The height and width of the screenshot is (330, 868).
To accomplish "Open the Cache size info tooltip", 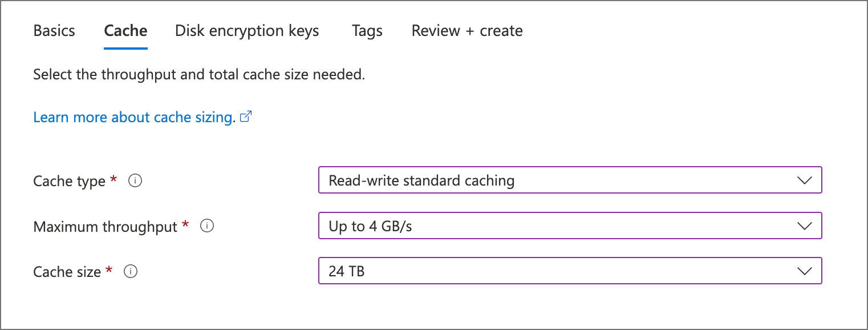I will [131, 271].
